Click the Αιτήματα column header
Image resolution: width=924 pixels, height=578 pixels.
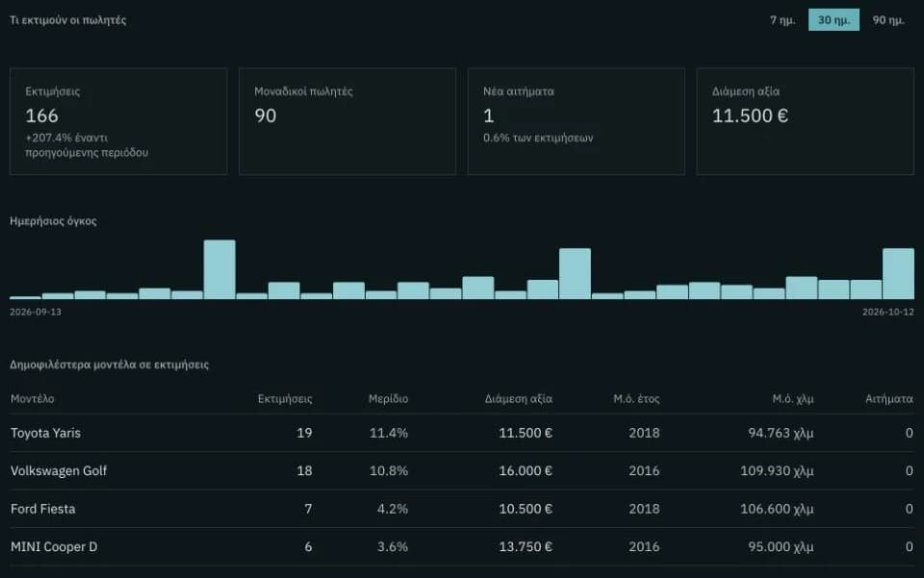pyautogui.click(x=889, y=398)
